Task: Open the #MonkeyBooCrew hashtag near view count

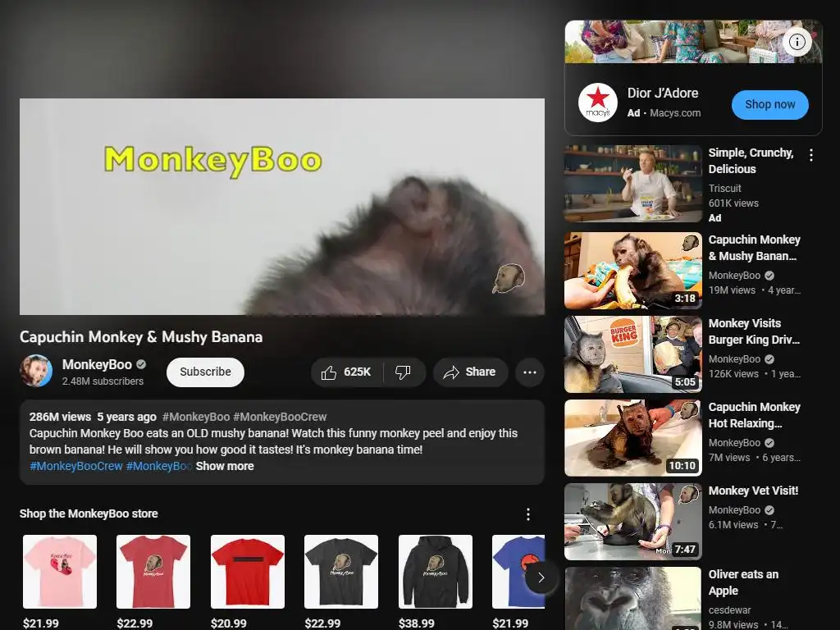Action: [280, 417]
